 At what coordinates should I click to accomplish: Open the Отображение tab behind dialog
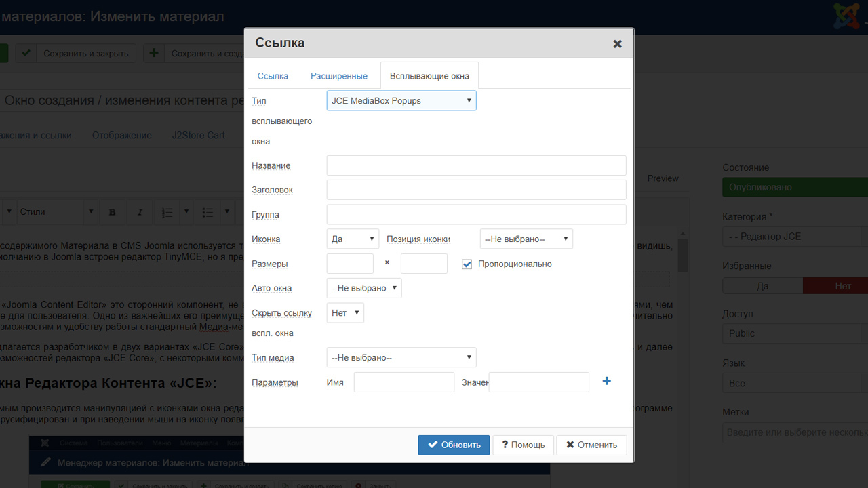122,135
